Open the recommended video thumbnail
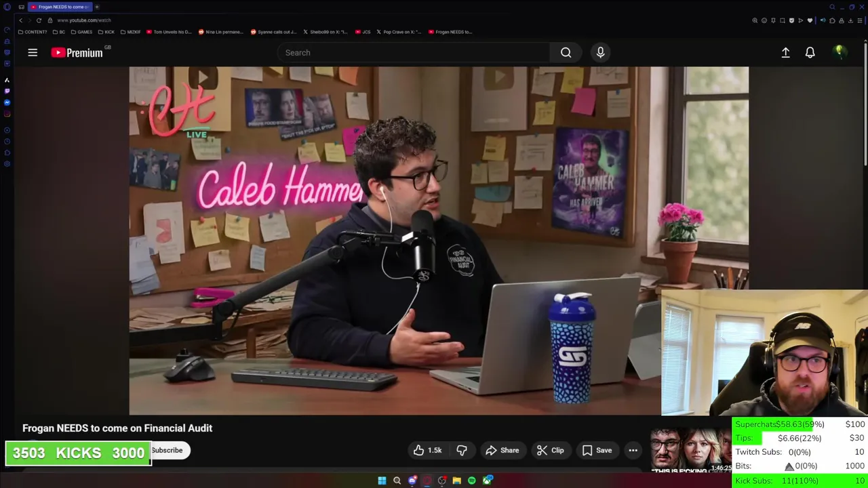This screenshot has width=868, height=488. 691,450
